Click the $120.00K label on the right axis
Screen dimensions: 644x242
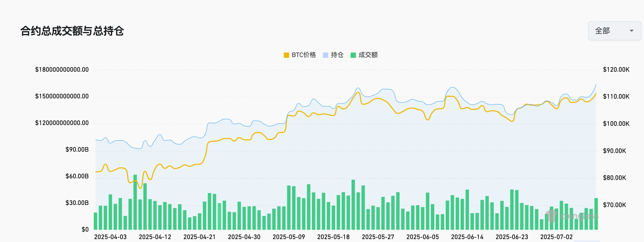click(616, 70)
